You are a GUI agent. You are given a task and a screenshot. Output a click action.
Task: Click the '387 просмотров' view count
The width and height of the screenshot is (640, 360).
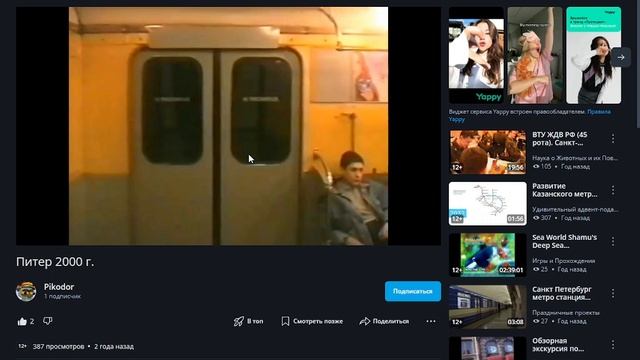[58, 347]
